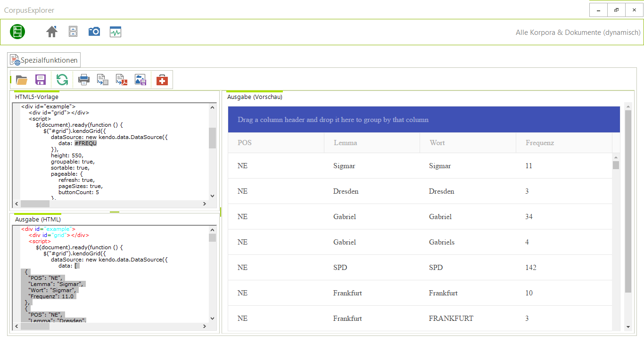Click the blue camera snapshot icon
This screenshot has height=343, width=644.
[x=94, y=32]
